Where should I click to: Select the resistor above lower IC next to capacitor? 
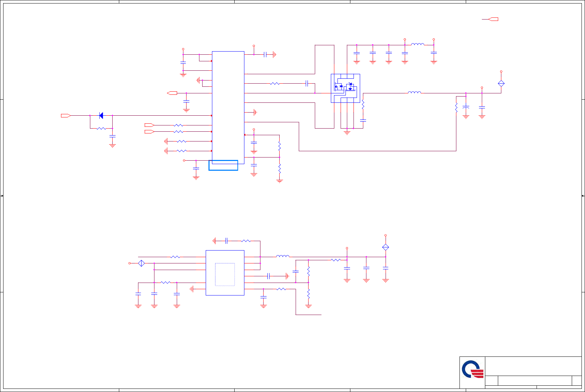pos(246,241)
